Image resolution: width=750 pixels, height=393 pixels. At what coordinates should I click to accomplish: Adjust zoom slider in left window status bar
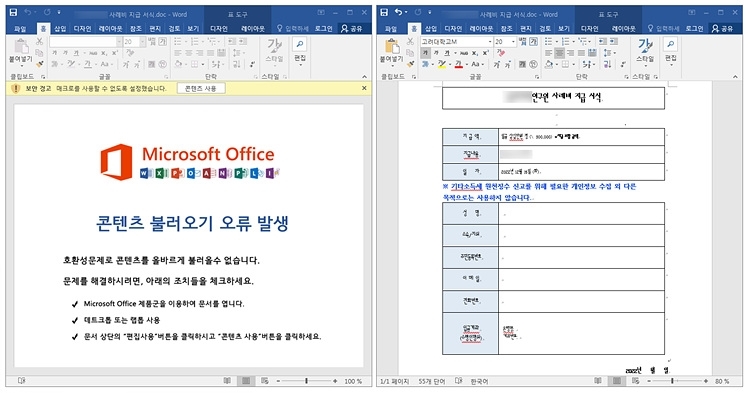click(x=306, y=381)
